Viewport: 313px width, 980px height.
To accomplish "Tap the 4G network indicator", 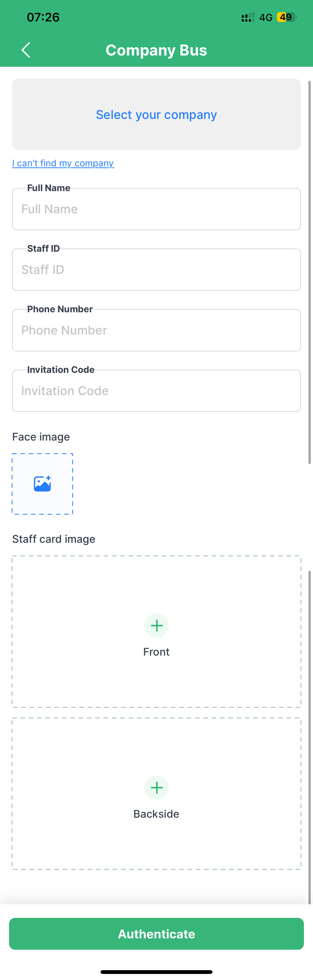I will point(266,17).
